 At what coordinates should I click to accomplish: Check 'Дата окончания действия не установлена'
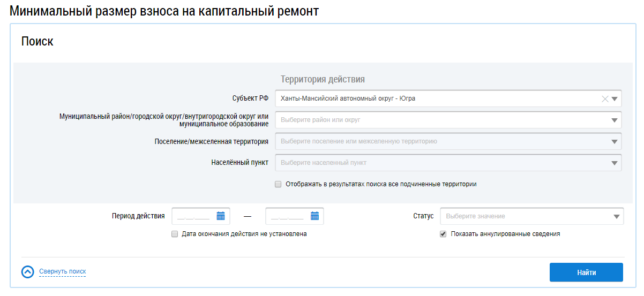click(175, 234)
